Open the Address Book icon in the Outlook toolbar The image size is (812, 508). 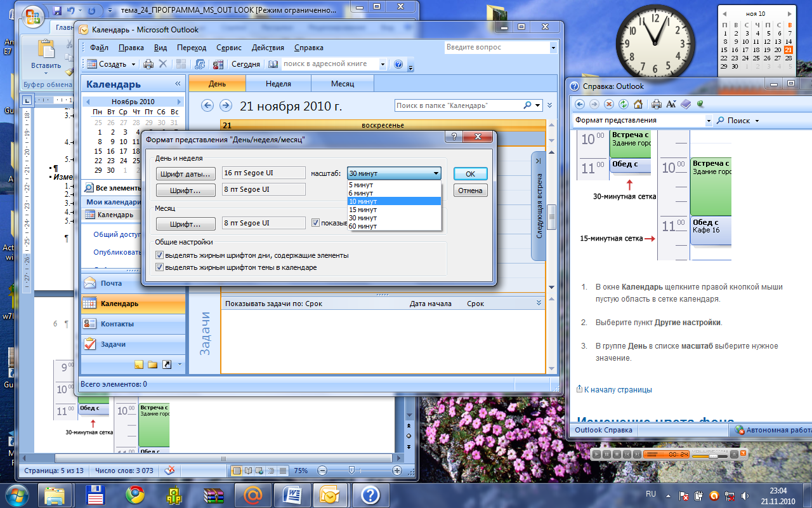(273, 64)
